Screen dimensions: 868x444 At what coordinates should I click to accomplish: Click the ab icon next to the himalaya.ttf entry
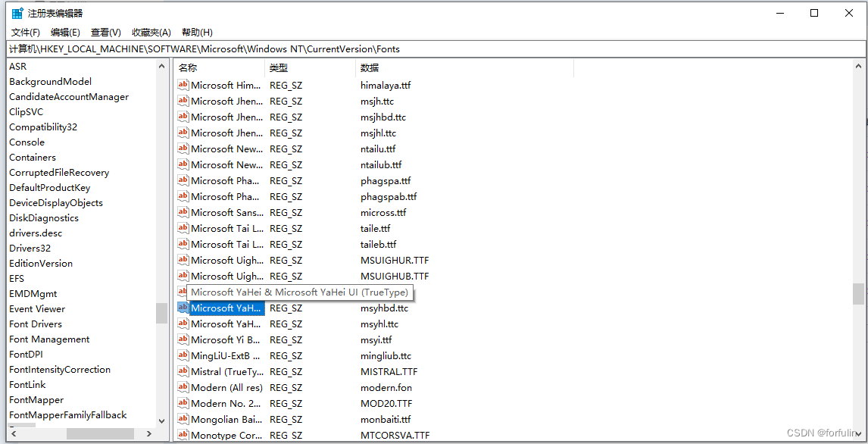(182, 85)
